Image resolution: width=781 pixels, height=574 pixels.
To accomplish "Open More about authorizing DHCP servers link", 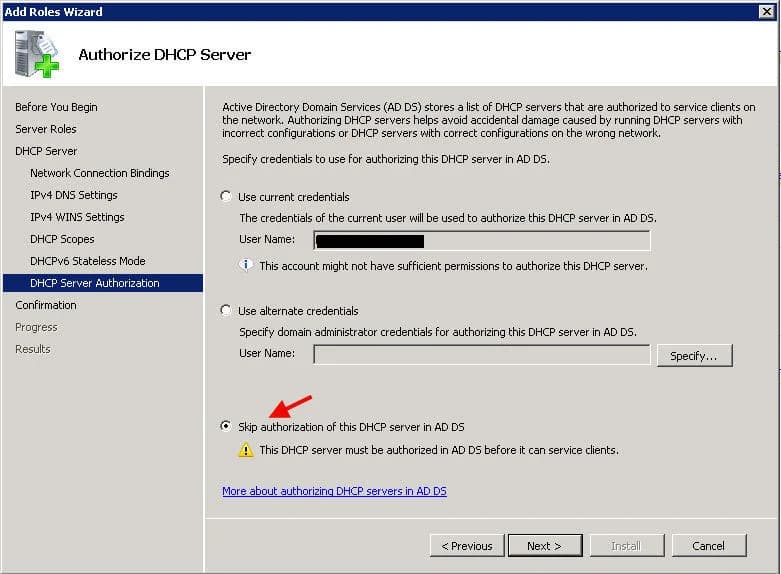I will (x=334, y=491).
